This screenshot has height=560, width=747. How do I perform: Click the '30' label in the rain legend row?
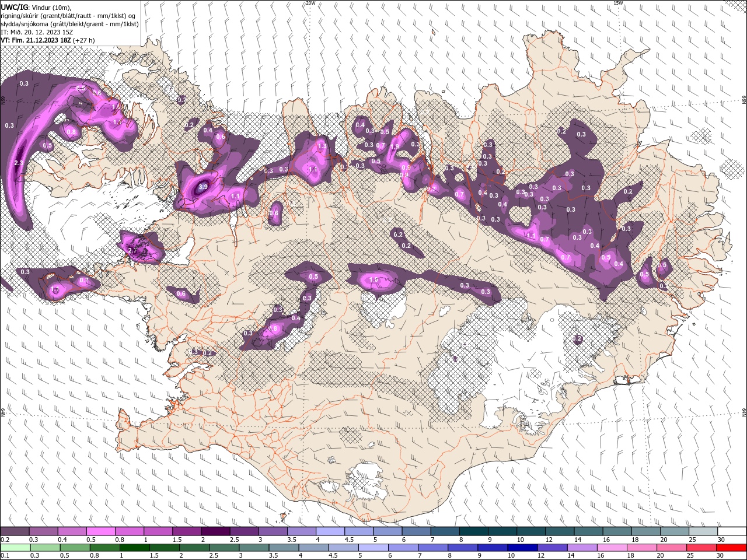tap(721, 556)
